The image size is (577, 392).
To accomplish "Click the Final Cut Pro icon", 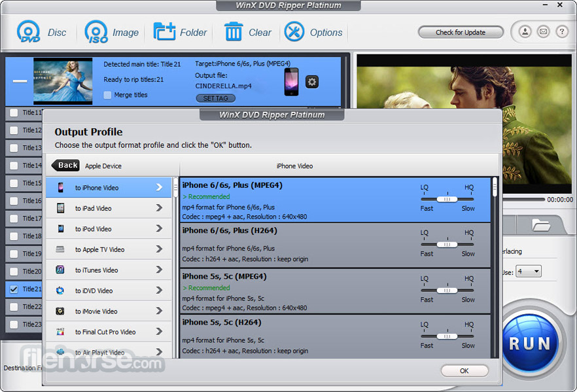I will click(60, 332).
